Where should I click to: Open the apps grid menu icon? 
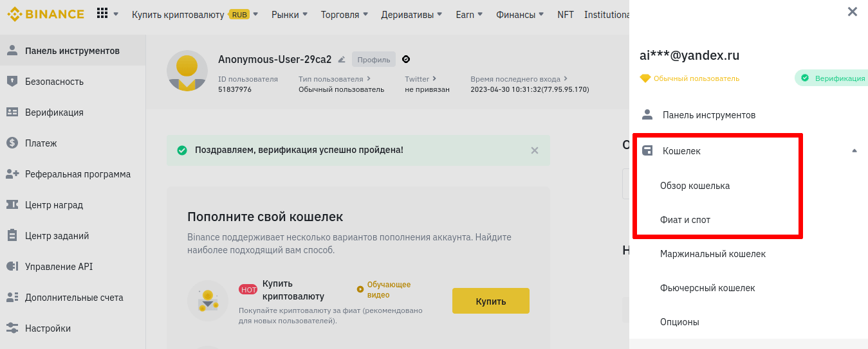[102, 13]
